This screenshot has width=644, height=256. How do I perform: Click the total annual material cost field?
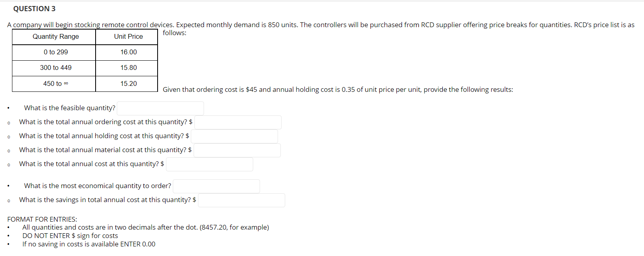point(237,150)
